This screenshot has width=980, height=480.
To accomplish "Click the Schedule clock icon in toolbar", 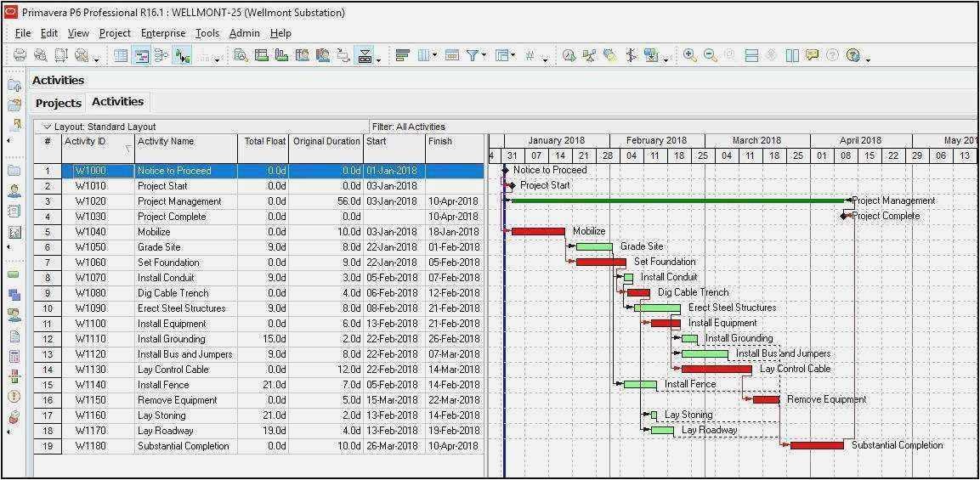I will (569, 55).
